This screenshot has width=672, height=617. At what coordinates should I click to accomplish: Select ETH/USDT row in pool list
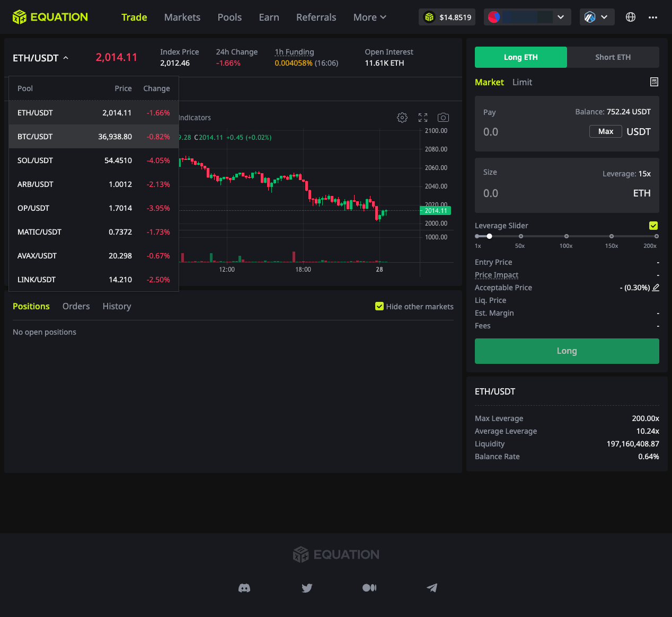coord(94,113)
